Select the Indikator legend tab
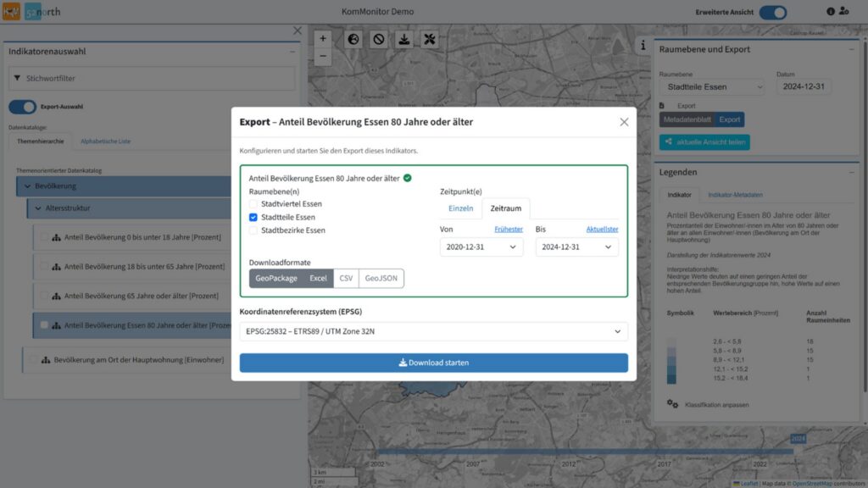 679,195
